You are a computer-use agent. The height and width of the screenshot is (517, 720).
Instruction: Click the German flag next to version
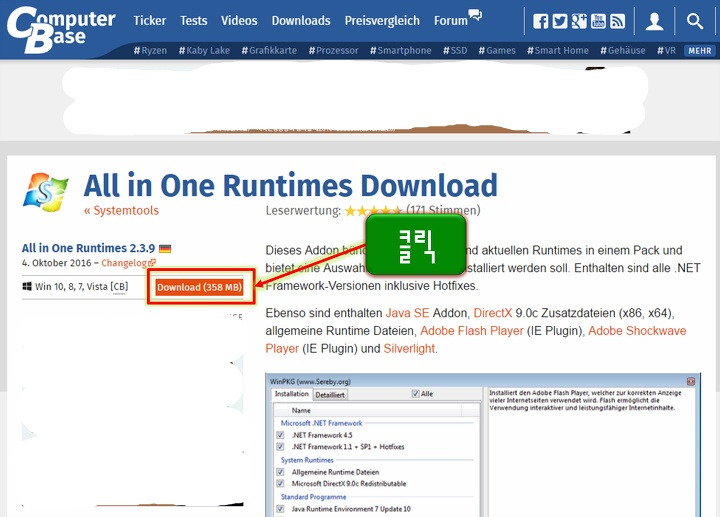165,249
